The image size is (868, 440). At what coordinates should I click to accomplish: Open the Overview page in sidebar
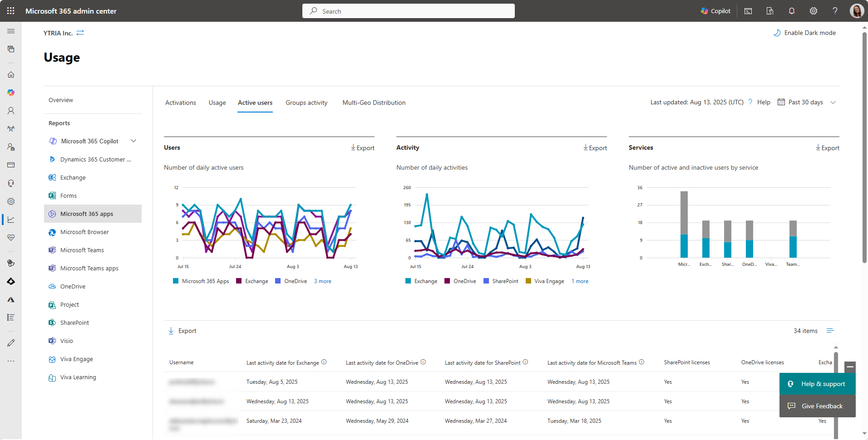(x=61, y=100)
